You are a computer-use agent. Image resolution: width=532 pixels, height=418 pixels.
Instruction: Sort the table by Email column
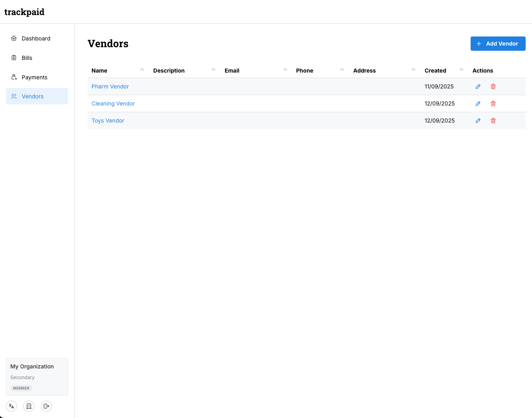point(232,71)
